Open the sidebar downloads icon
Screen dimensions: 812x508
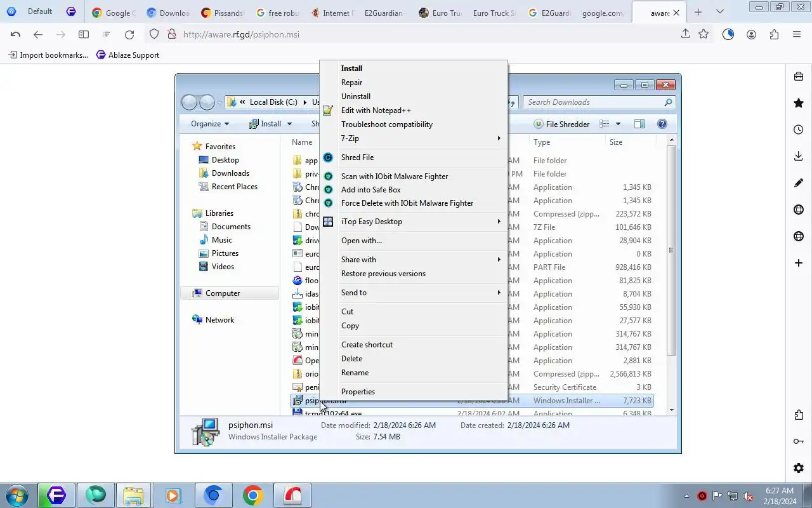pyautogui.click(x=799, y=156)
